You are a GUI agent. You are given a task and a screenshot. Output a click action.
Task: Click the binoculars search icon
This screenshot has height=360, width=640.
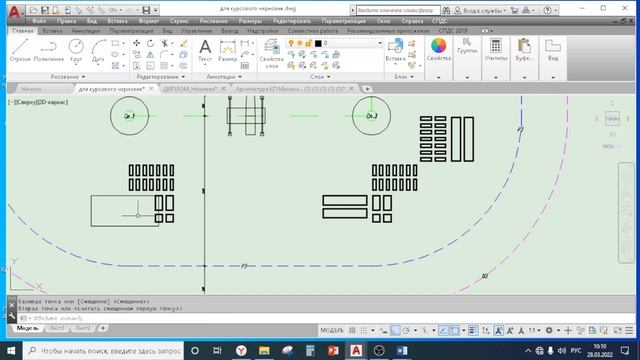coord(446,10)
